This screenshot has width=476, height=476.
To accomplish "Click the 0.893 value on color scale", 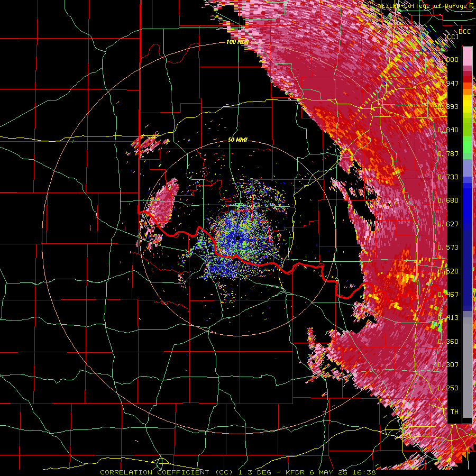I will 448,106.
